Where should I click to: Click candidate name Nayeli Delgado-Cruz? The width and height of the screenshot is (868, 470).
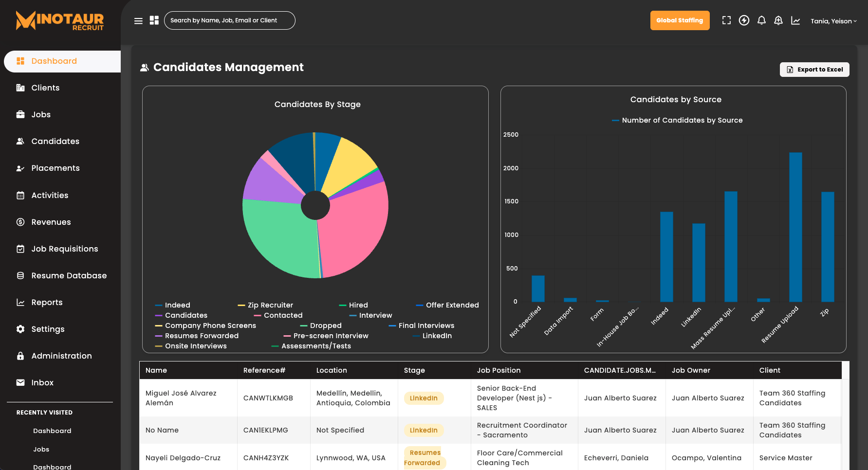click(x=183, y=458)
